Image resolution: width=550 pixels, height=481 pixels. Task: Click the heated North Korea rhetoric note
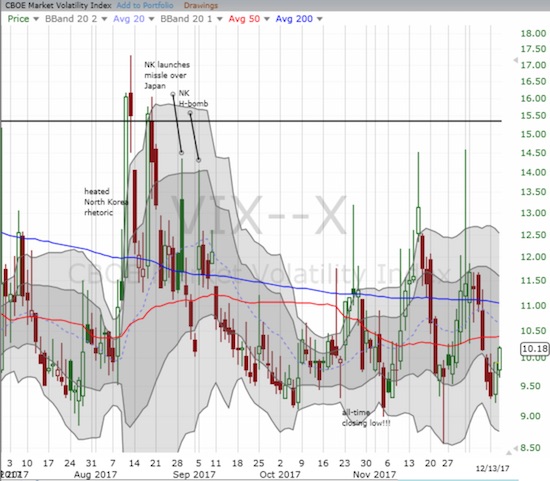[106, 202]
